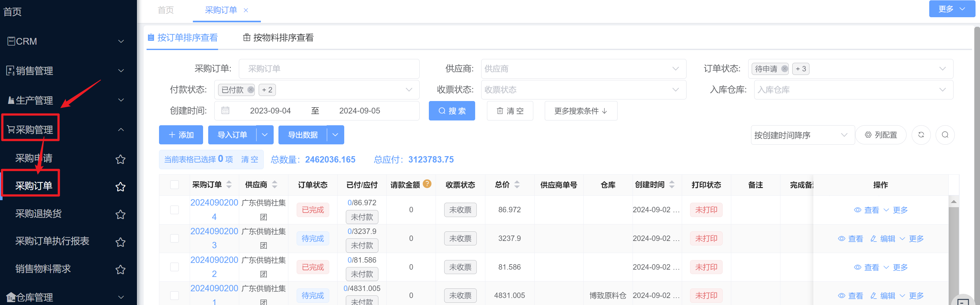The height and width of the screenshot is (305, 980).
Task: Close the 采购订单 tab
Action: click(246, 10)
